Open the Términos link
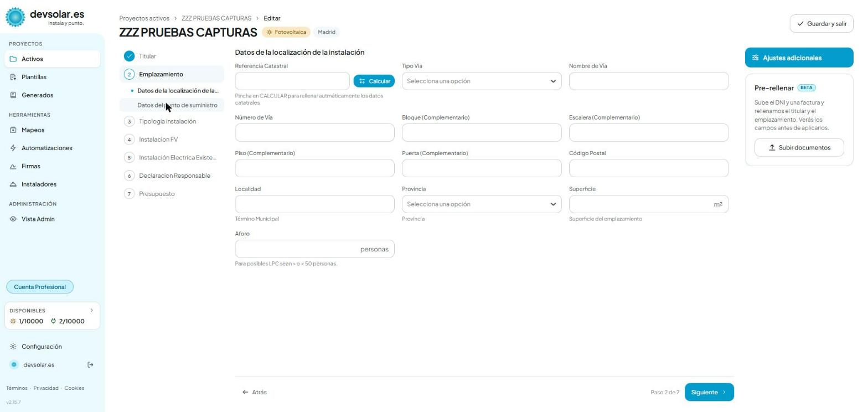This screenshot has height=412, width=868. (x=17, y=388)
